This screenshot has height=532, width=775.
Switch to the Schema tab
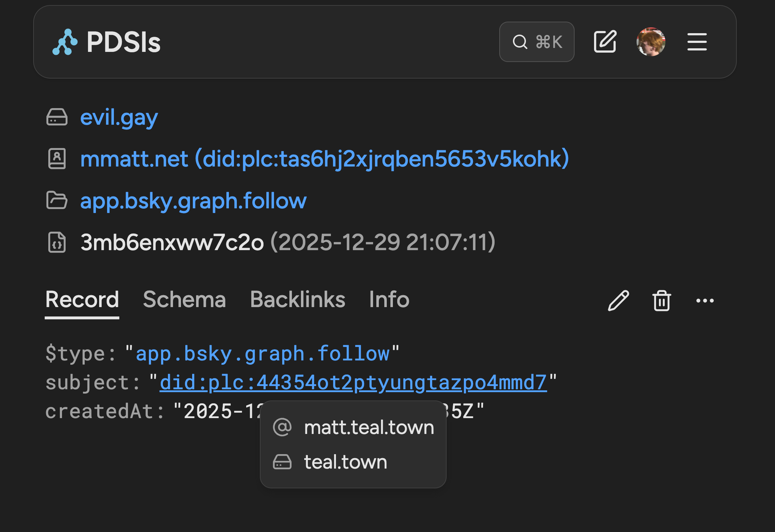point(184,300)
